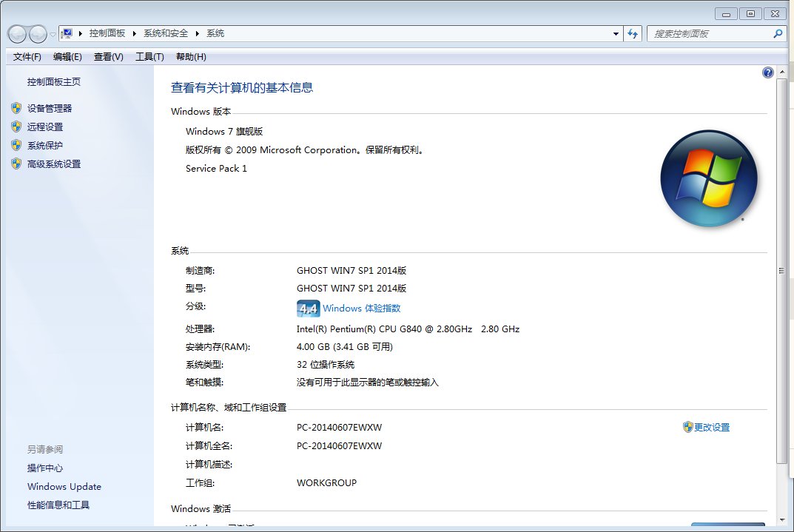Open the 工具(T) menu
Image resolution: width=794 pixels, height=532 pixels.
[x=148, y=56]
